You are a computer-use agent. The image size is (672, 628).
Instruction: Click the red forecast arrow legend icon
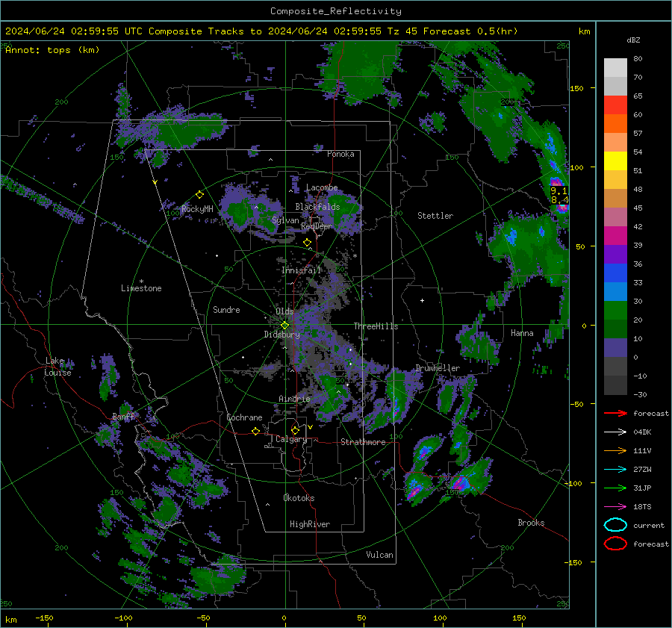click(615, 413)
